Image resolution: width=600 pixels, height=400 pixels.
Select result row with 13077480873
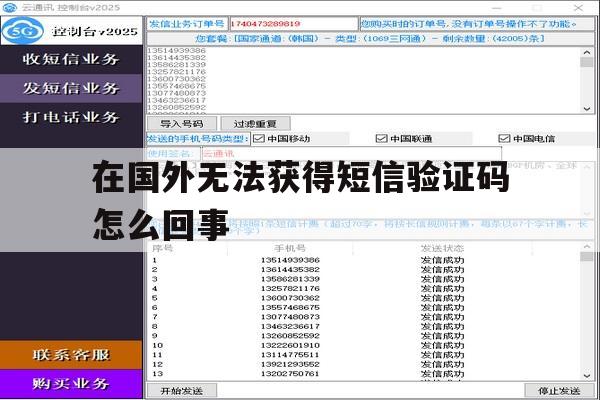[364, 317]
